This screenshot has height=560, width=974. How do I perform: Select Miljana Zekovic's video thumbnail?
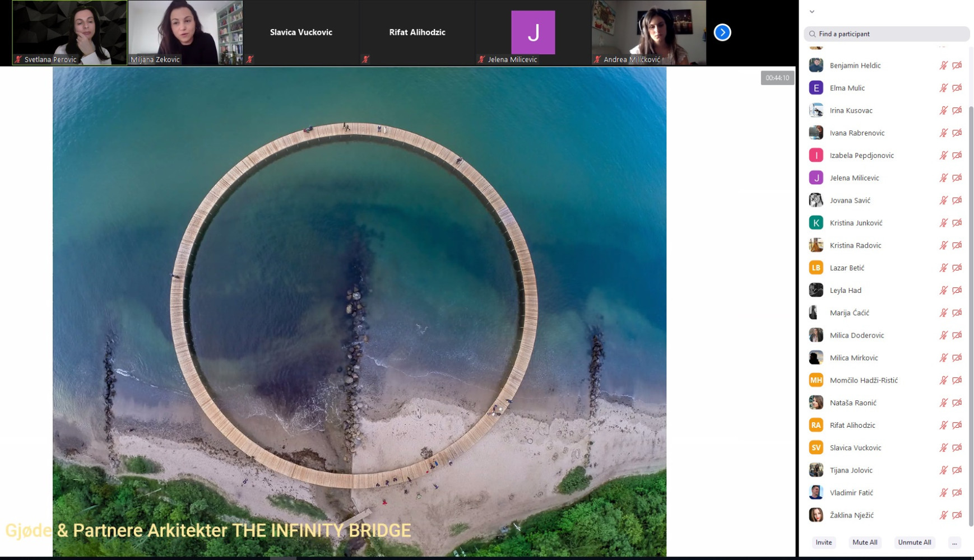185,32
